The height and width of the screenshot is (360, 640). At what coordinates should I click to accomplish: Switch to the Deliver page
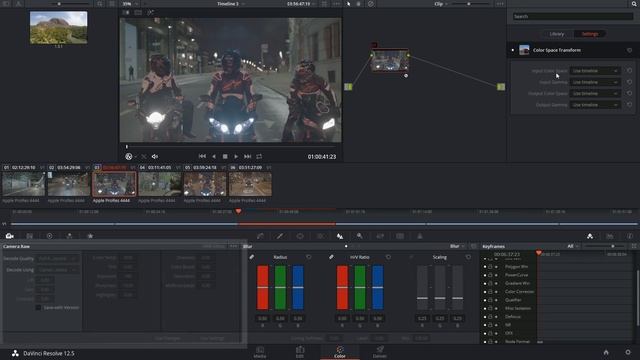point(380,352)
